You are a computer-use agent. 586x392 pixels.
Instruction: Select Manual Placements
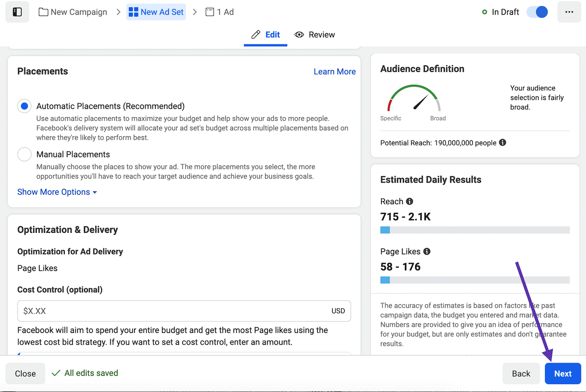24,154
